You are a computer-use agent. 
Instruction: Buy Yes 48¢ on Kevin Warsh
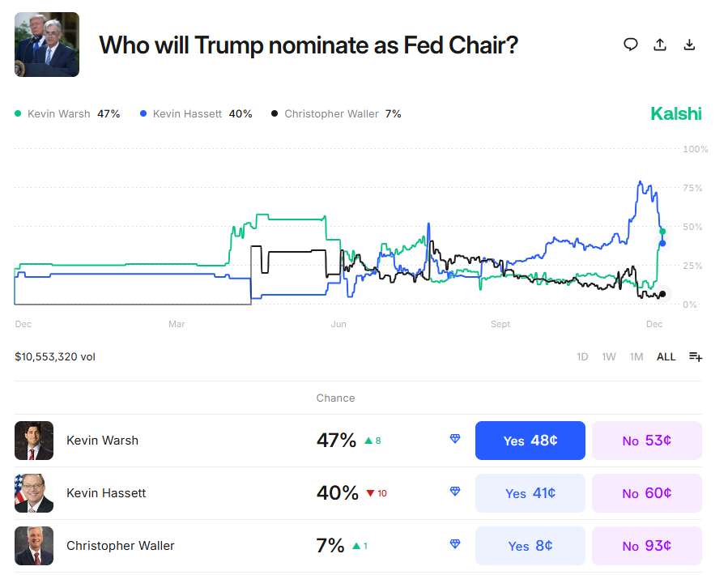pyautogui.click(x=530, y=441)
